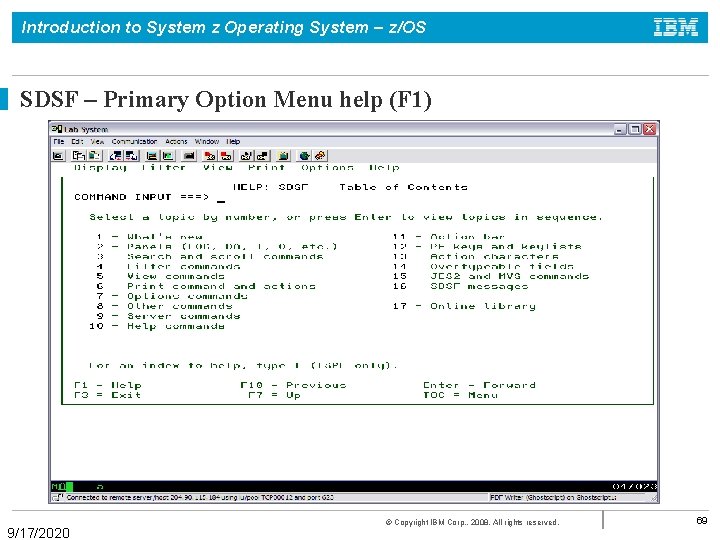
Task: Click the Lab System title bar icon
Action: coord(56,129)
